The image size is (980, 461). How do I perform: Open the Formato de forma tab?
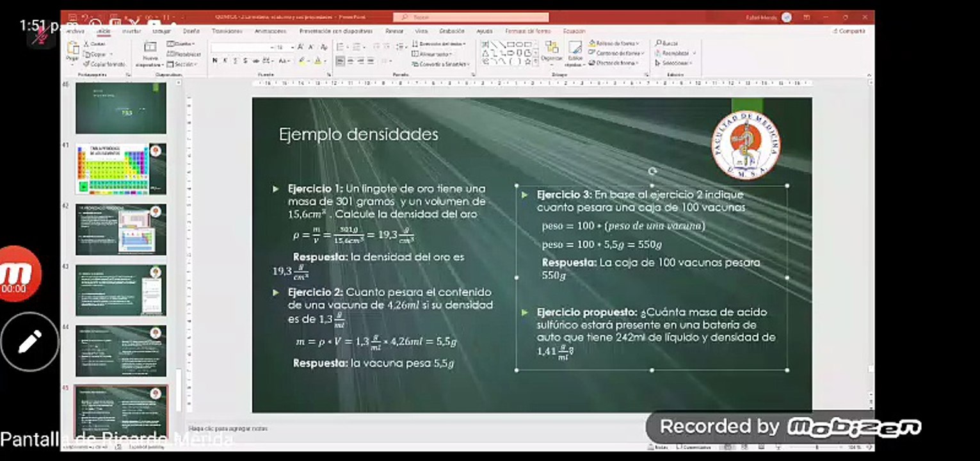click(x=527, y=31)
